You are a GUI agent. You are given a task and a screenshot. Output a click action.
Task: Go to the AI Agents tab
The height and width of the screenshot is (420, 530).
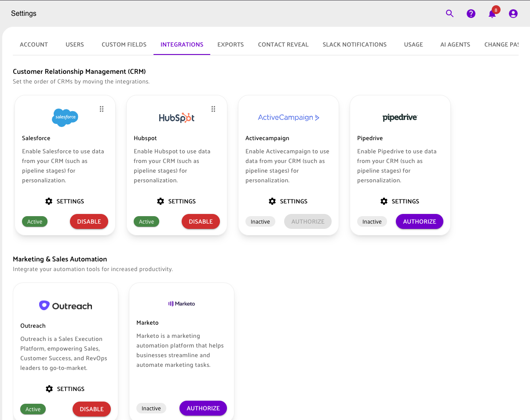(x=455, y=44)
